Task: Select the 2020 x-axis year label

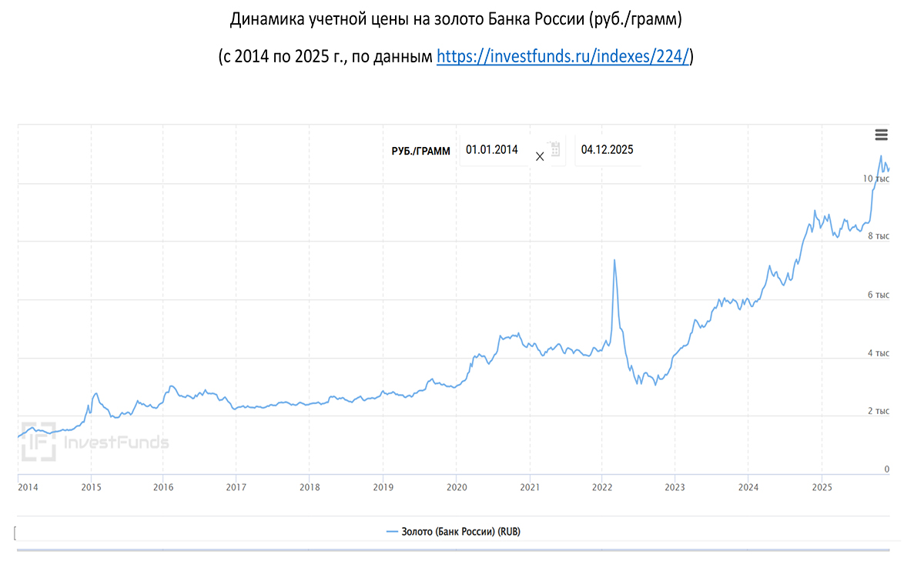Action: (456, 487)
